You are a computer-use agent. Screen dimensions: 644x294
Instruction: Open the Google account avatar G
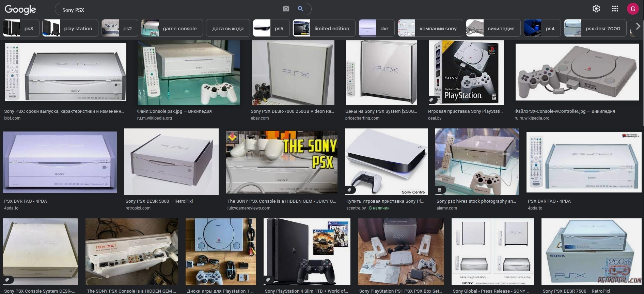click(x=633, y=9)
